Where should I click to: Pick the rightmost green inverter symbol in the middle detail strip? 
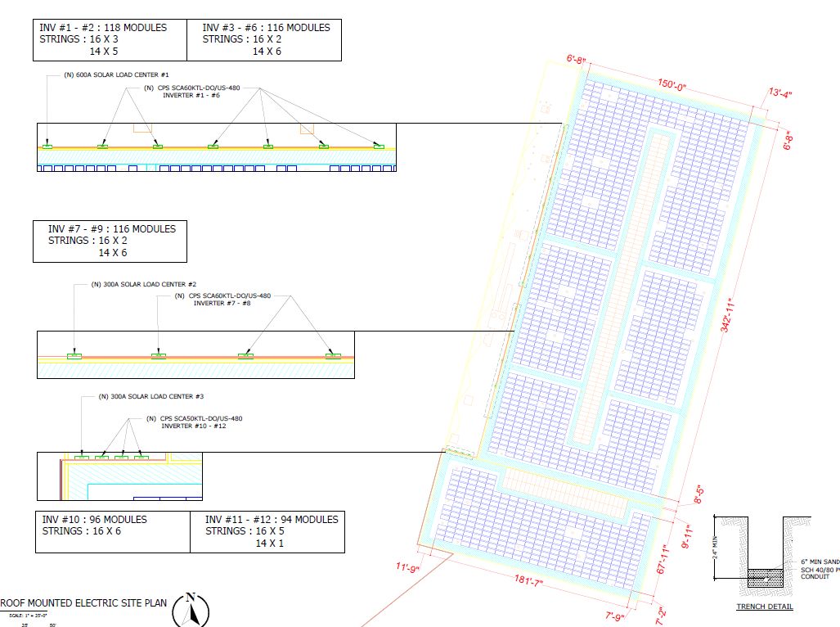[332, 356]
